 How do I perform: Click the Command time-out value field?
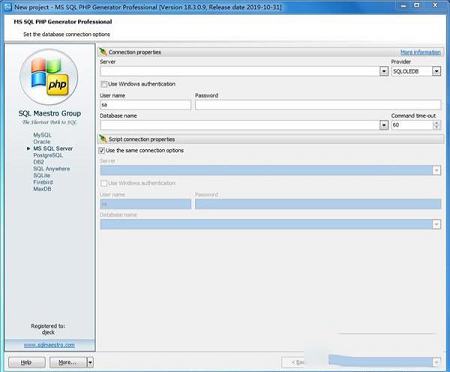[412, 125]
